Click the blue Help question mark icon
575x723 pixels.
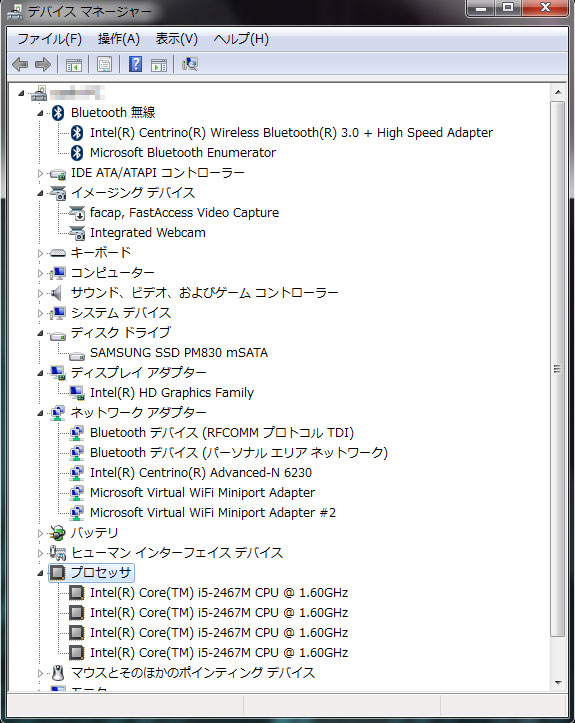tap(135, 64)
